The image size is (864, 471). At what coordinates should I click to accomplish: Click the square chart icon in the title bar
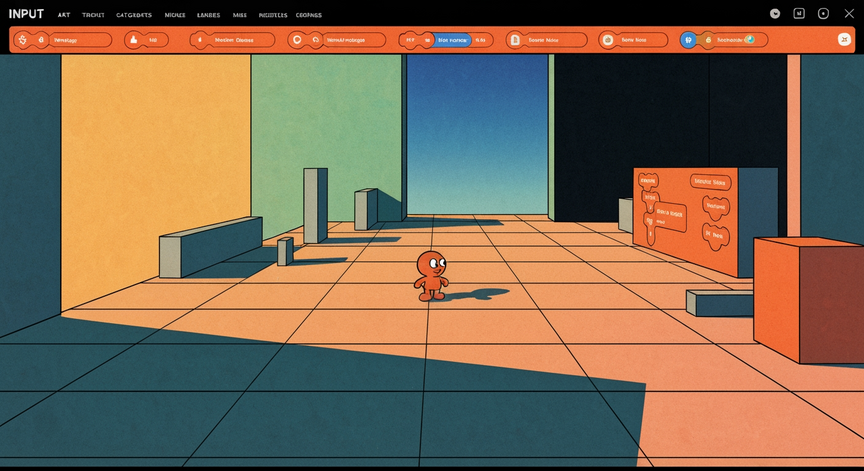point(799,14)
